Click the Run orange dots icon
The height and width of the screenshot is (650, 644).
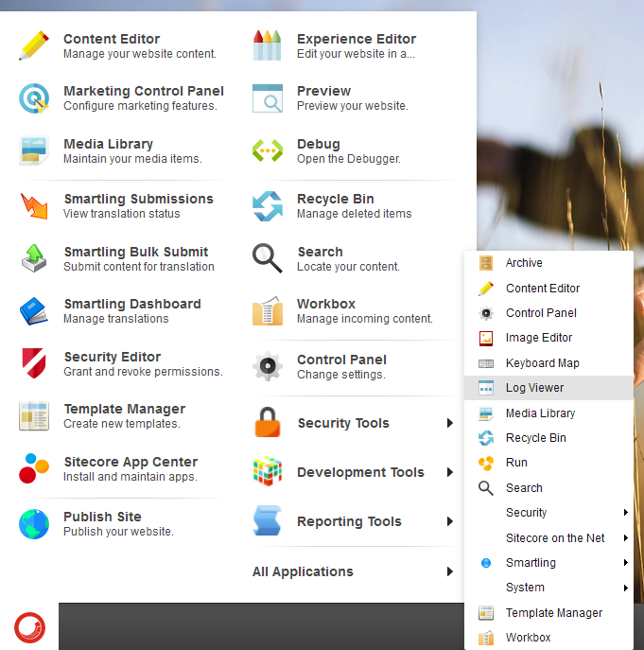tap(486, 463)
